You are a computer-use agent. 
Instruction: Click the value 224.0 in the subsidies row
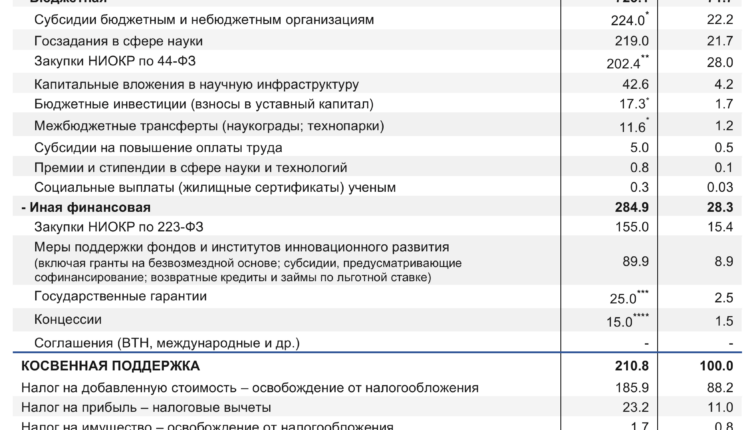tap(628, 20)
